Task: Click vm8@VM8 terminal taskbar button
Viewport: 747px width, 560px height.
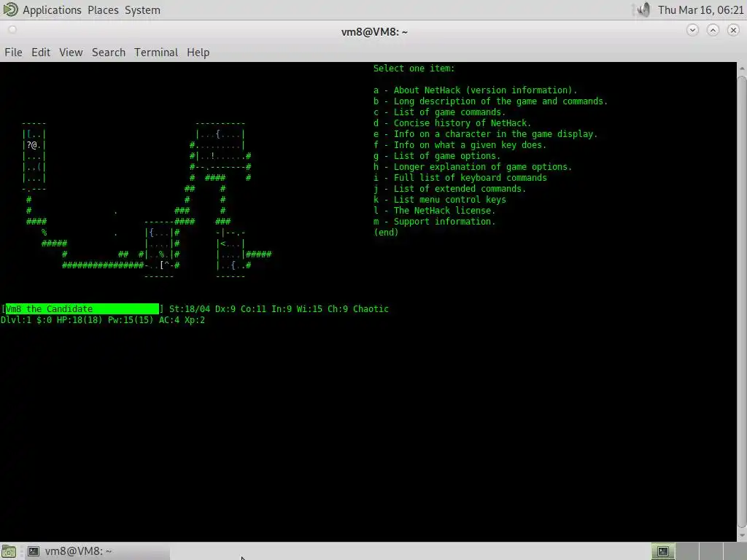Action: (x=96, y=551)
